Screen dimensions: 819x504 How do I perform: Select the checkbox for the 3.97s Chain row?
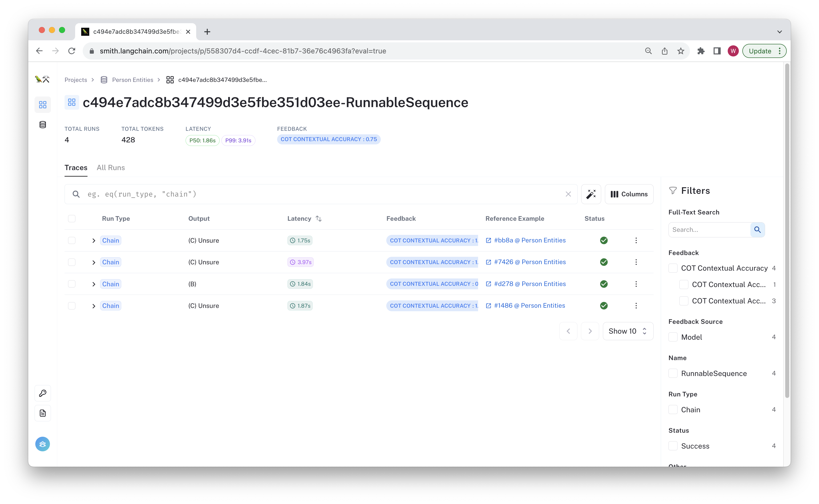(x=72, y=262)
